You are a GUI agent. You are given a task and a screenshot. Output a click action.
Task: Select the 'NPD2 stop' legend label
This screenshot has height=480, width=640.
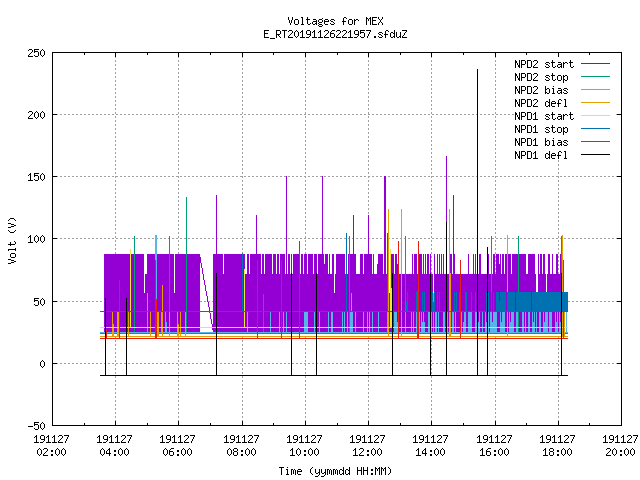pyautogui.click(x=541, y=77)
